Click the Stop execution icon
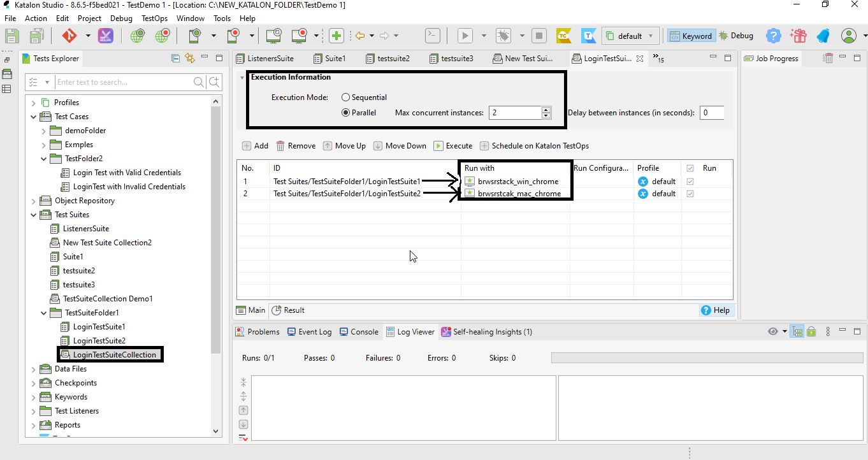The height and width of the screenshot is (460, 868). pyautogui.click(x=539, y=36)
